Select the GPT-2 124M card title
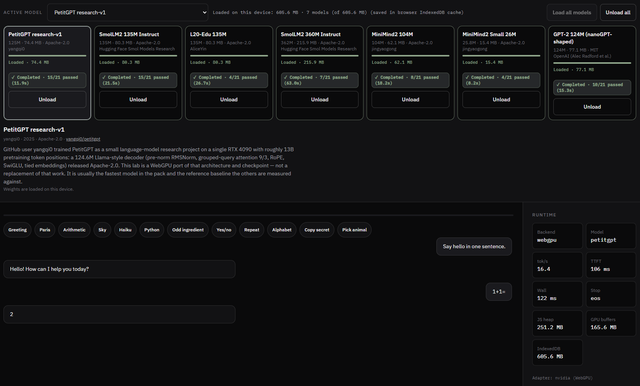The height and width of the screenshot is (386, 640). tap(582, 38)
